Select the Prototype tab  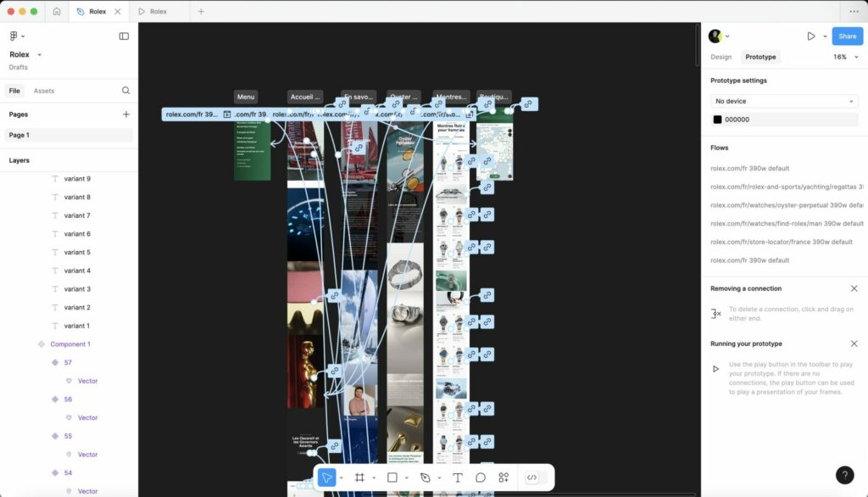pyautogui.click(x=760, y=57)
